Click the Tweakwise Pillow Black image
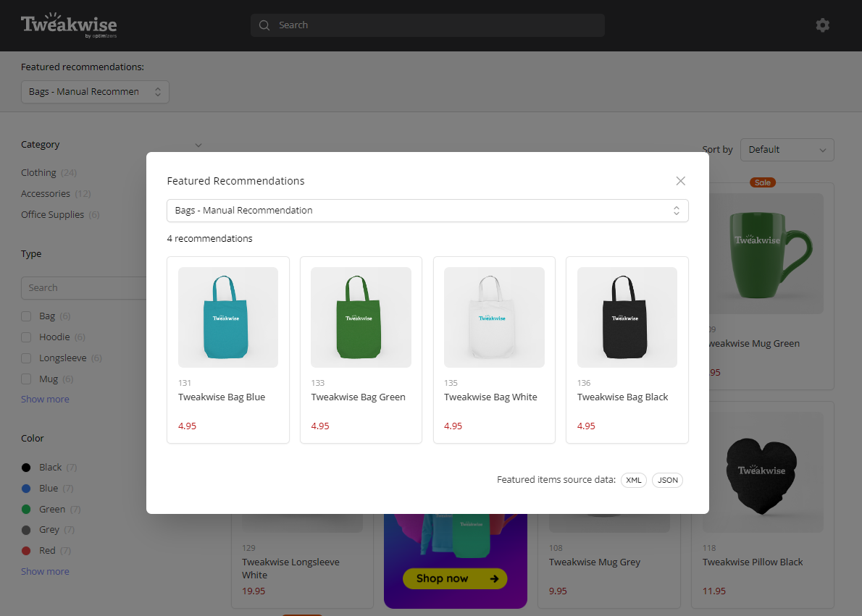 pyautogui.click(x=763, y=473)
